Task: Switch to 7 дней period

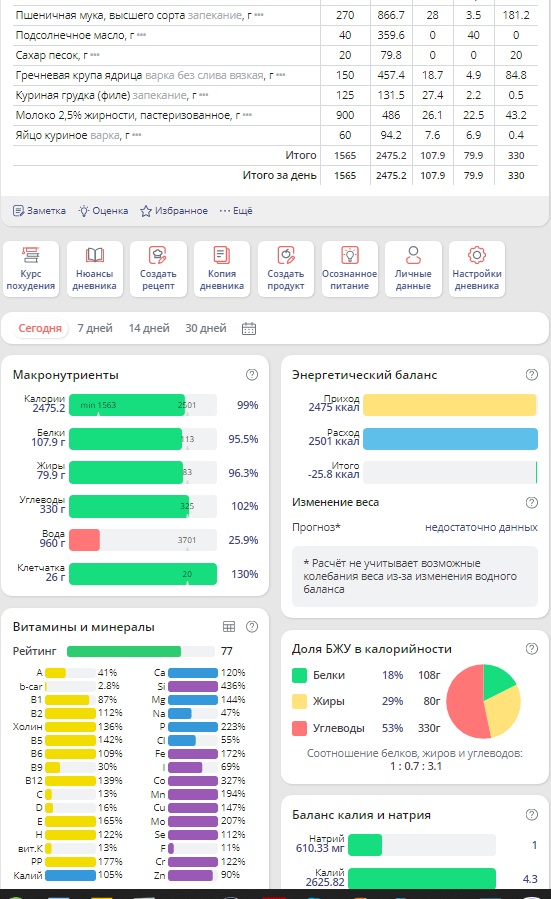Action: pyautogui.click(x=95, y=329)
